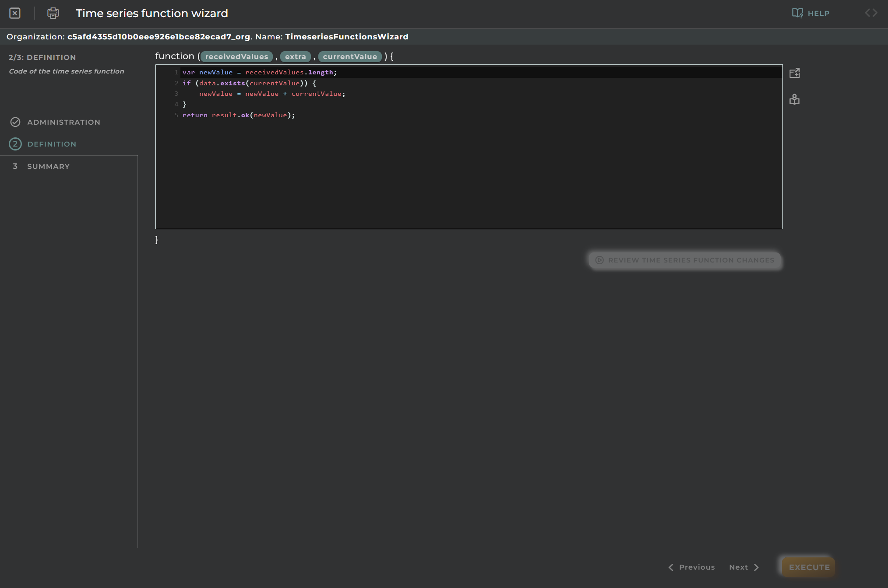Click the Administration checkmark icon

click(15, 122)
